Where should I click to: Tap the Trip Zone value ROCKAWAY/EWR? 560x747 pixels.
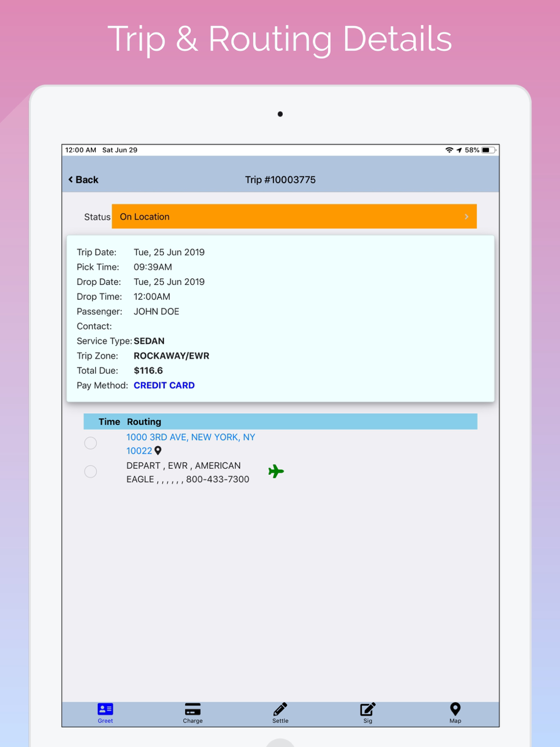pos(171,356)
